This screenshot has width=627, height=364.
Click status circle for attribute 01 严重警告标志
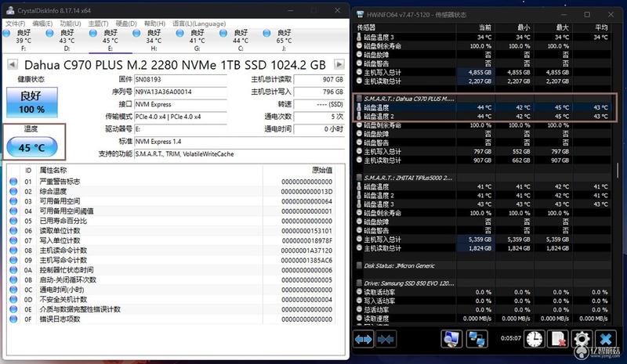(13, 182)
